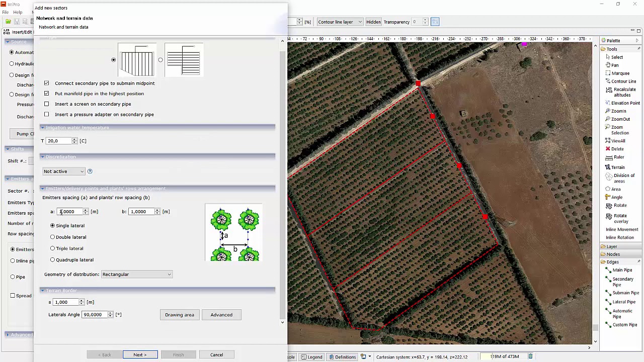Activate the ZoomIn tool
Image resolution: width=644 pixels, height=362 pixels.
pyautogui.click(x=618, y=111)
